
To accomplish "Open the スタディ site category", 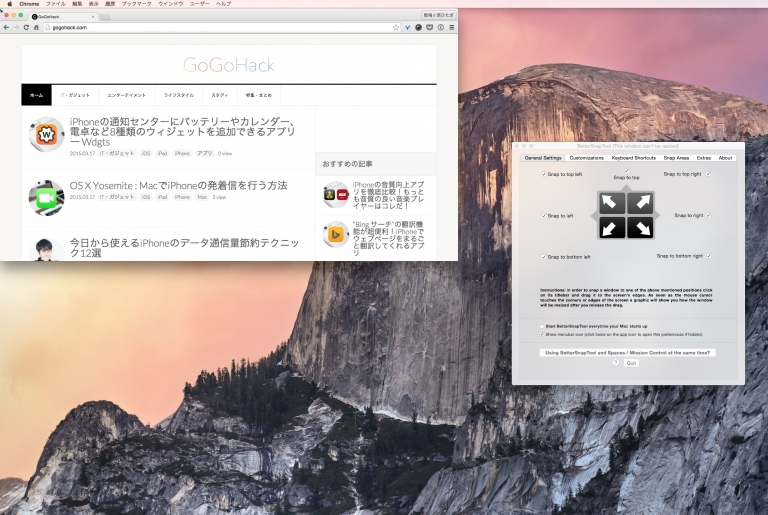I will tap(220, 95).
